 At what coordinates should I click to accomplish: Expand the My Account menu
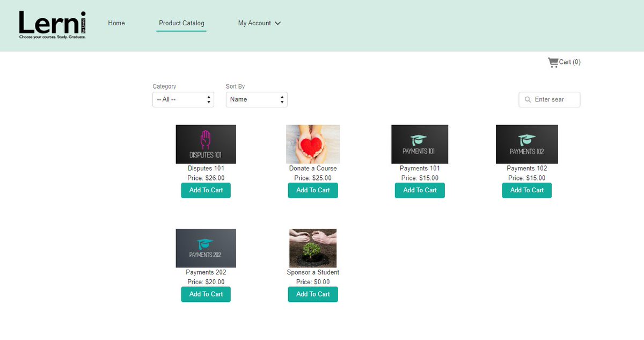coord(259,23)
